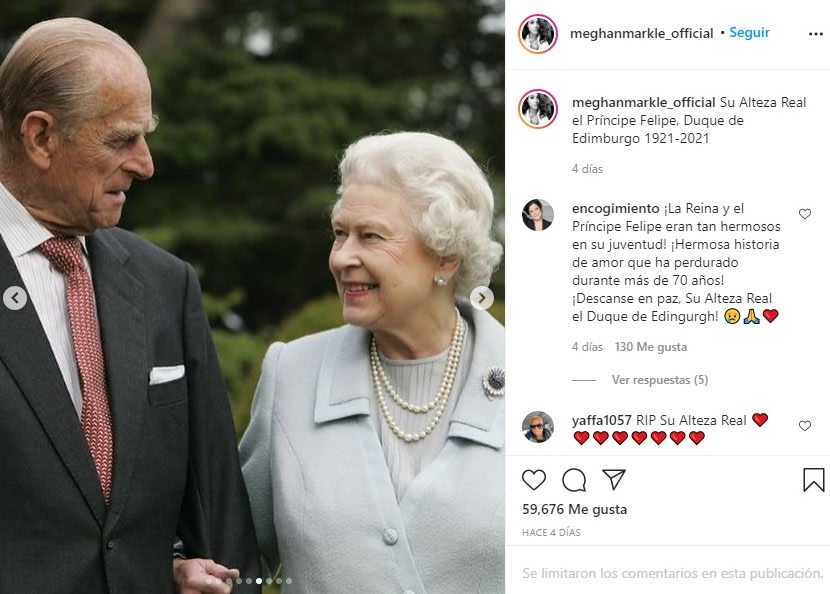Viewport: 830px width, 594px height.
Task: Like the comment by yaffa1057
Action: (805, 426)
